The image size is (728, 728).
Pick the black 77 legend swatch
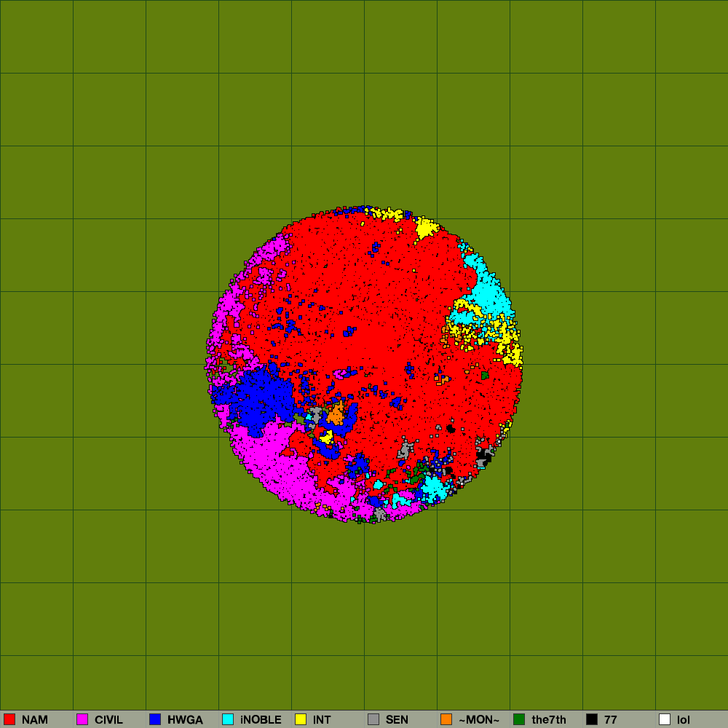tap(592, 719)
